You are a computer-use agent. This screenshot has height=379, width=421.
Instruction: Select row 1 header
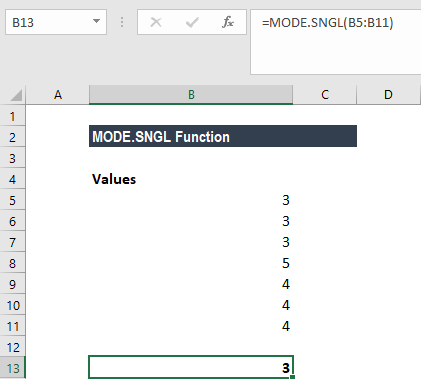click(x=13, y=116)
